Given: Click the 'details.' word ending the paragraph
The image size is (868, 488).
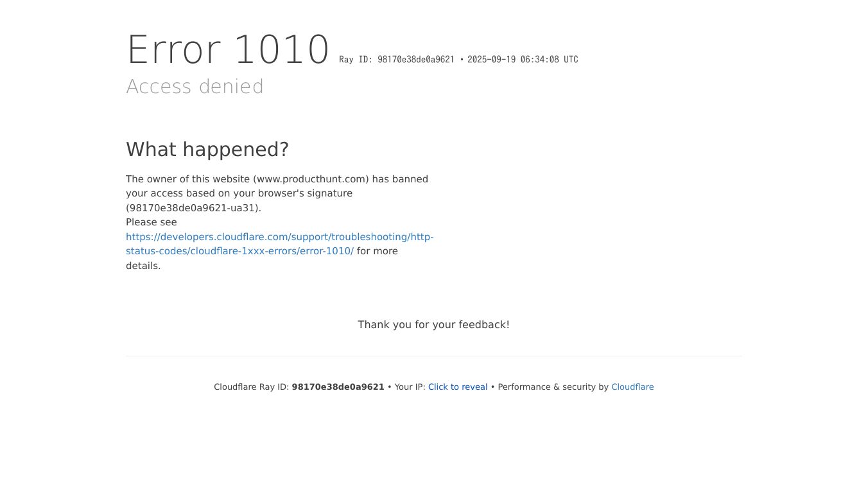Looking at the screenshot, I should (143, 266).
